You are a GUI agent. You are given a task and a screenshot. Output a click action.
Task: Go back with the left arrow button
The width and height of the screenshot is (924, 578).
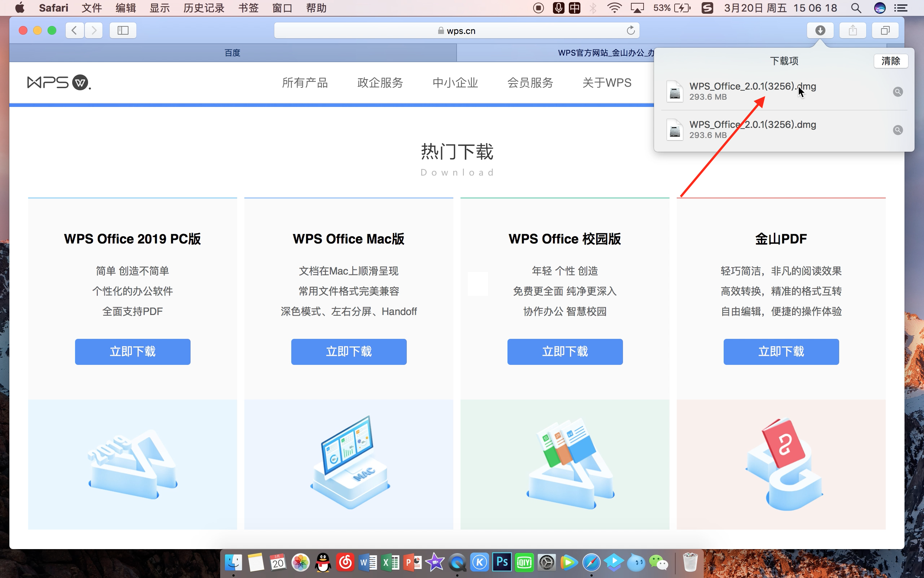click(75, 30)
